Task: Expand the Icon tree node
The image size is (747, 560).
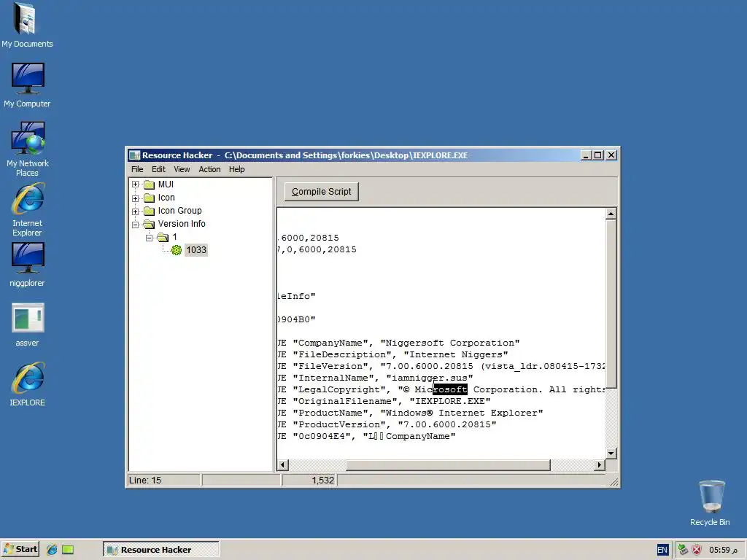Action: tap(135, 198)
